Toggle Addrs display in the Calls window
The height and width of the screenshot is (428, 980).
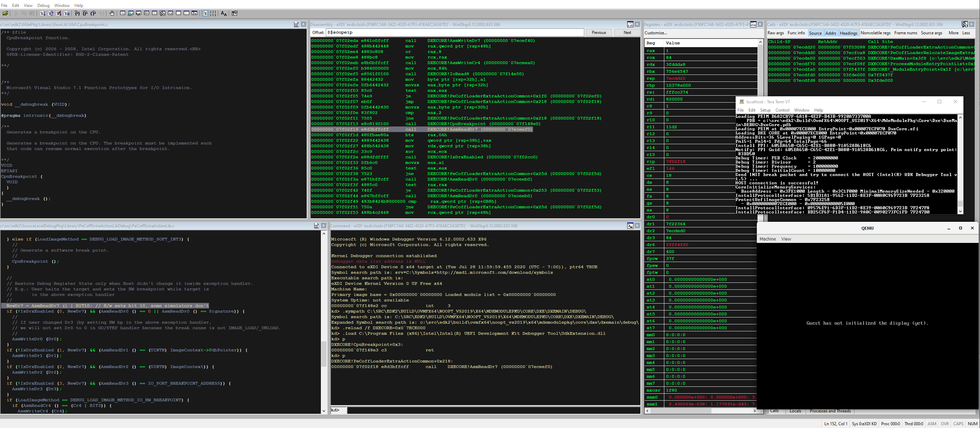[x=831, y=33]
